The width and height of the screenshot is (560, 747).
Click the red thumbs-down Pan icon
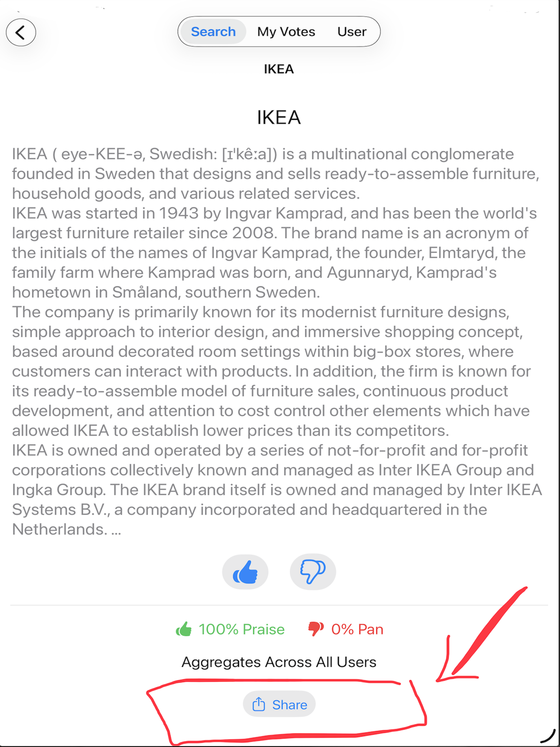[x=316, y=629]
